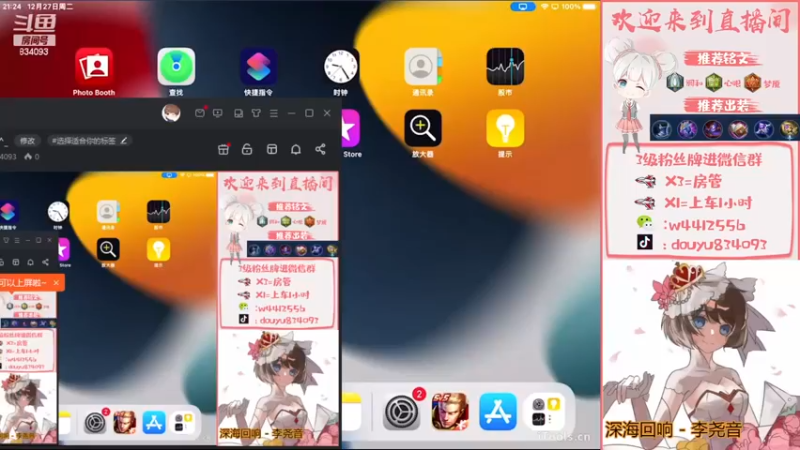Open the Stocks (股市) app on main screen
Viewport: 800px width, 450px height.
tap(505, 67)
